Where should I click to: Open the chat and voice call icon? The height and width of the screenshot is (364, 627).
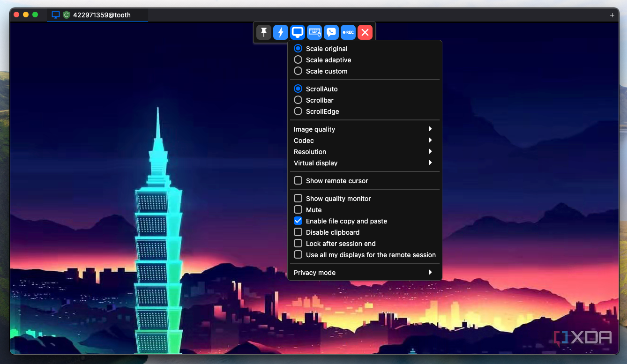tap(331, 32)
